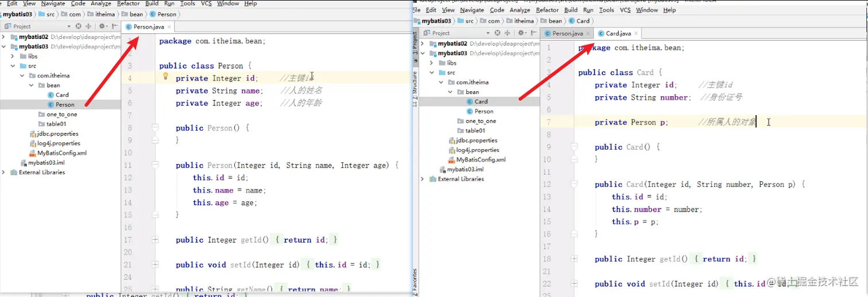Open the VCS menu in the Person window
The width and height of the screenshot is (868, 297).
[206, 3]
